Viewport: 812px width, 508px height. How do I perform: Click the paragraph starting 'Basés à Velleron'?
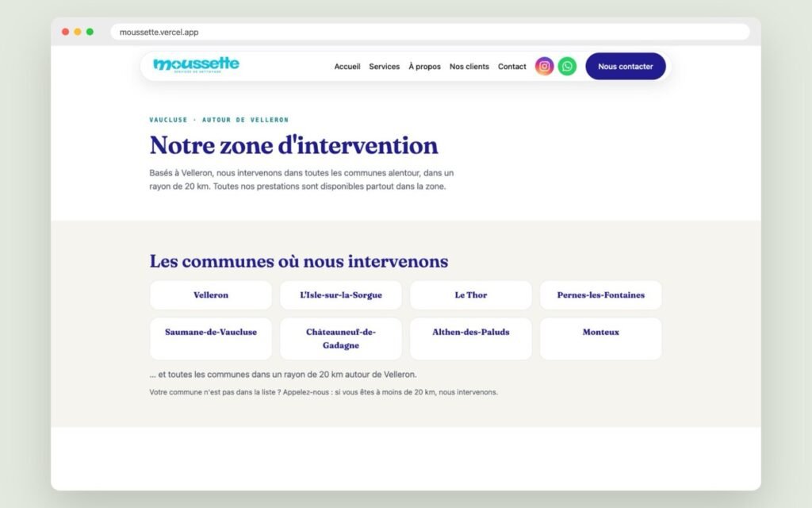point(301,179)
